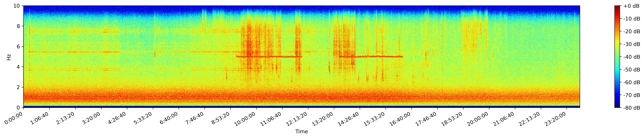Select the 10 Hz tick at top

click(17, 6)
